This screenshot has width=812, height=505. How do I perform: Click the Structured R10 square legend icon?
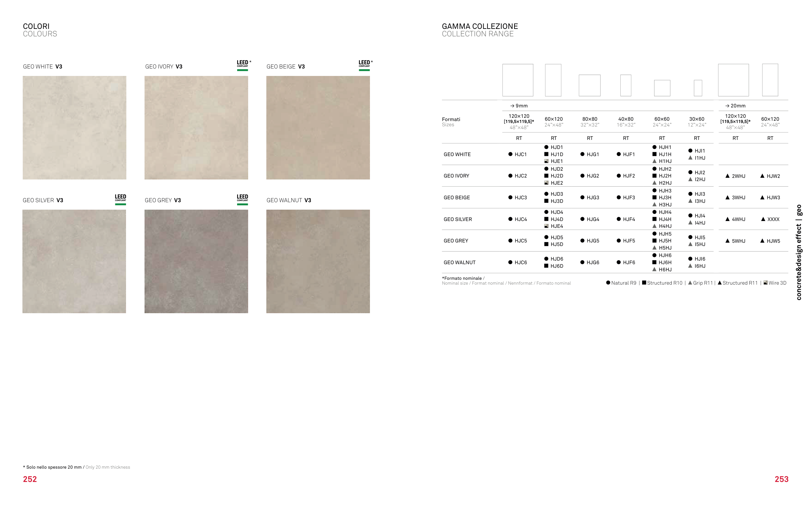coord(644,283)
